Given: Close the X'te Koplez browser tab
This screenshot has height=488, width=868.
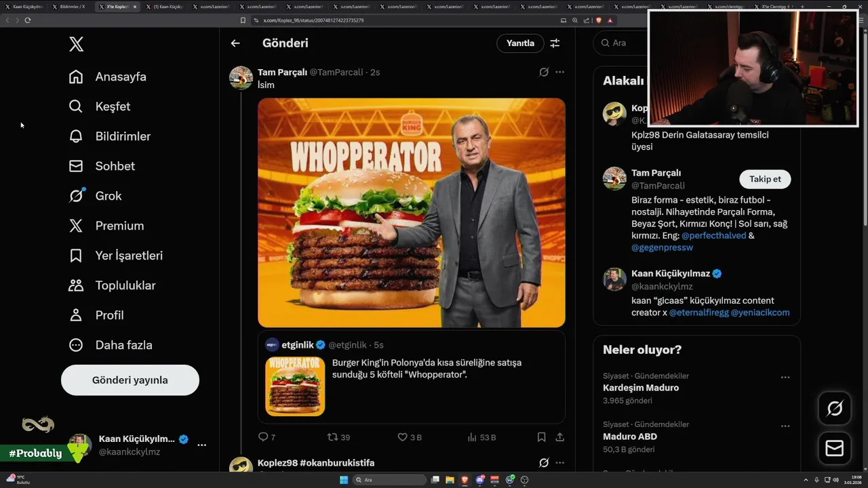Looking at the screenshot, I should coord(134,6).
